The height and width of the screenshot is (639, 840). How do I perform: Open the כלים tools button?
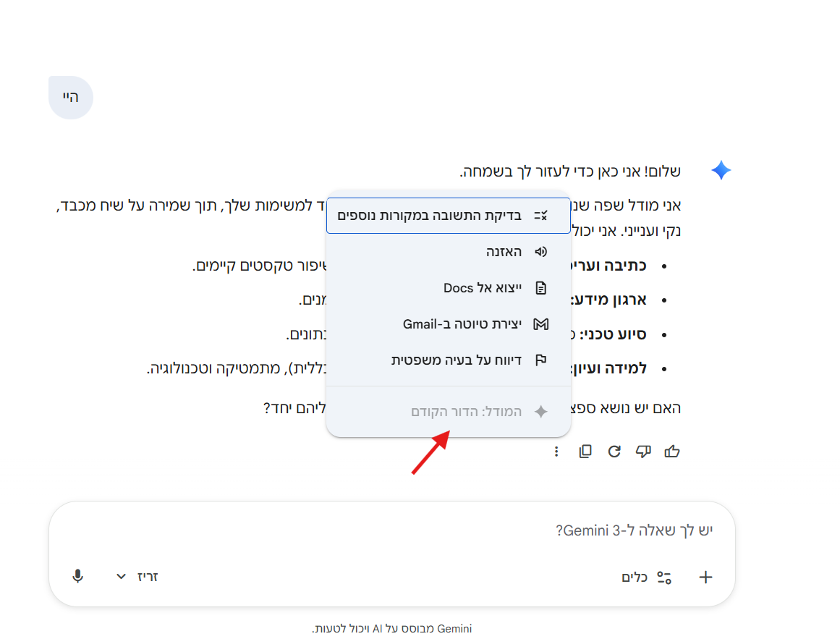(x=646, y=577)
